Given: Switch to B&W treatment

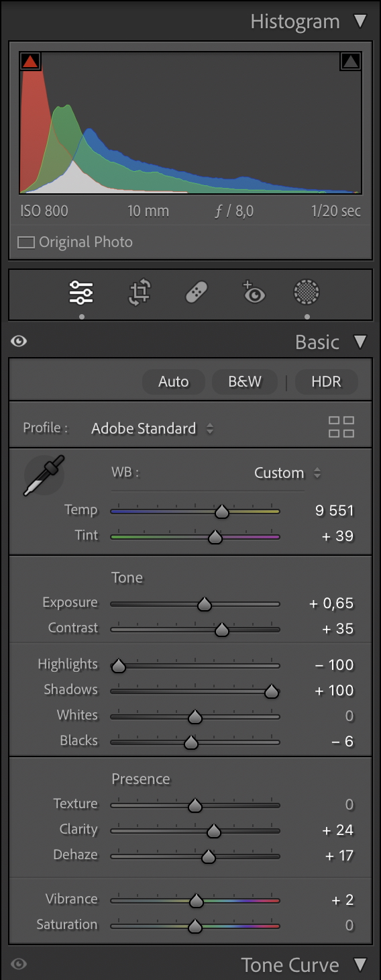Looking at the screenshot, I should (x=245, y=382).
